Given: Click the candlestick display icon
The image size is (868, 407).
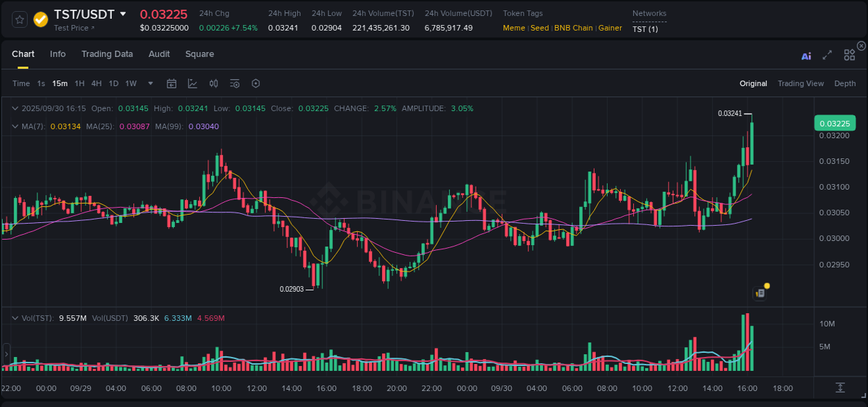Looking at the screenshot, I should click(x=213, y=83).
